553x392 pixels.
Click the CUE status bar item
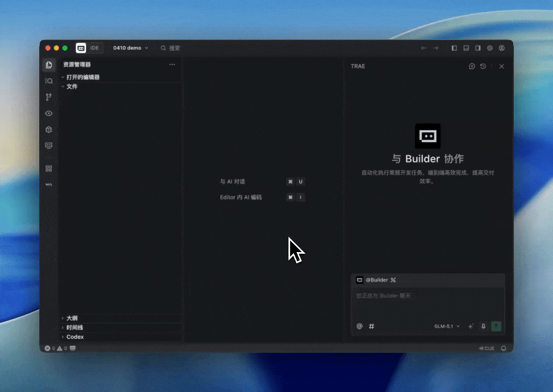pos(487,348)
